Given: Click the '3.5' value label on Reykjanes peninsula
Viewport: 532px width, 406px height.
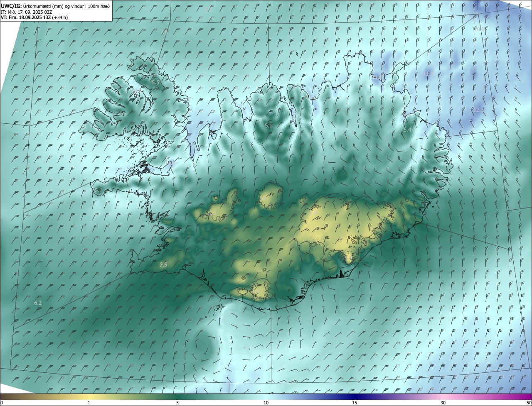Looking at the screenshot, I should [x=163, y=264].
